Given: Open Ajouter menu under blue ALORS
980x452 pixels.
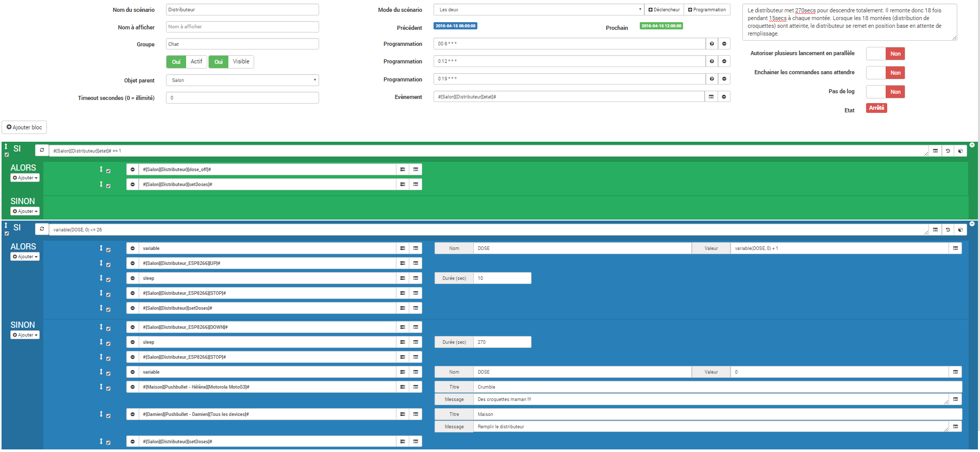Looking at the screenshot, I should point(25,257).
